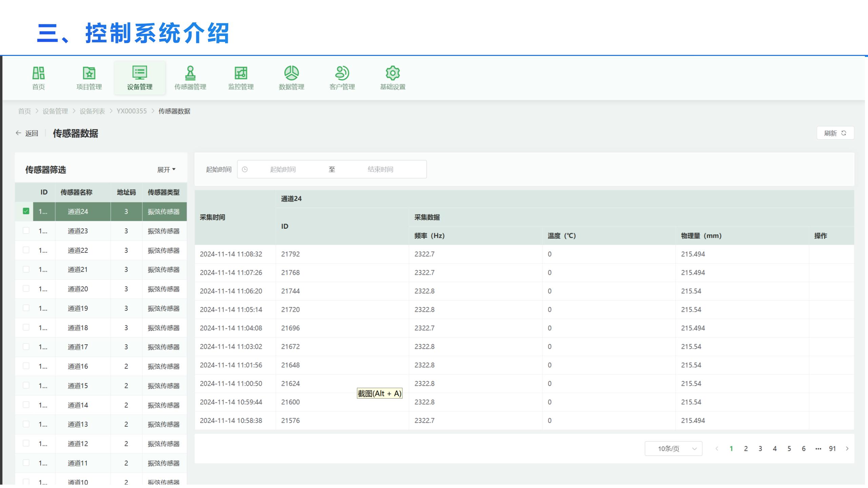Check the 通道16 checkbox
The width and height of the screenshot is (868, 488).
26,366
